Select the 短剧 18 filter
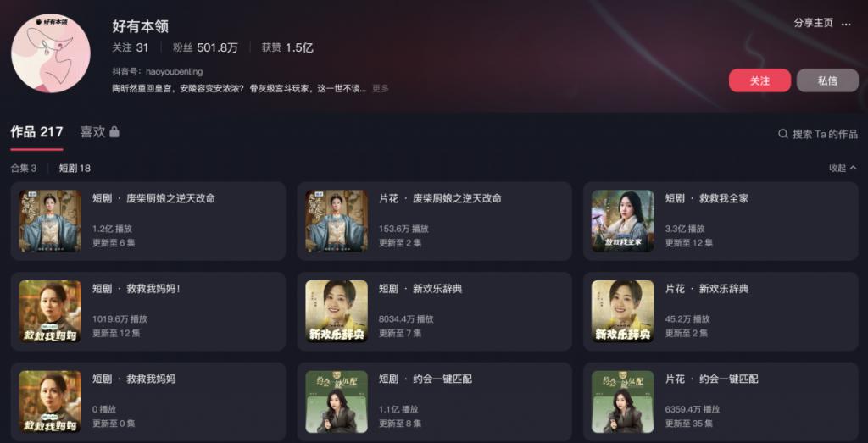The height and width of the screenshot is (443, 868). [75, 168]
